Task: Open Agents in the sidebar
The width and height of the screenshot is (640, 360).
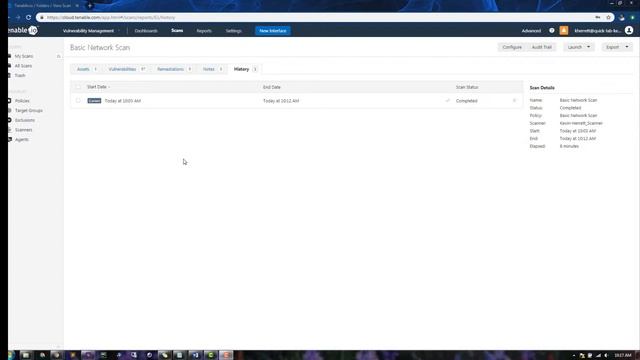Action: point(22,140)
